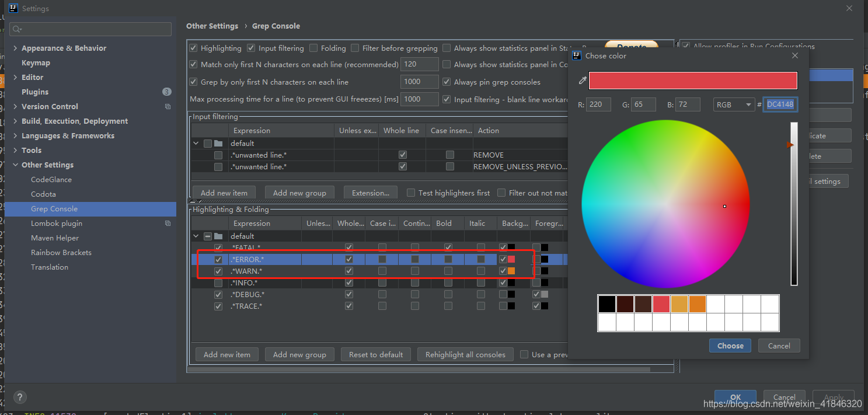
Task: Collapse the Other Settings tree node
Action: point(15,165)
